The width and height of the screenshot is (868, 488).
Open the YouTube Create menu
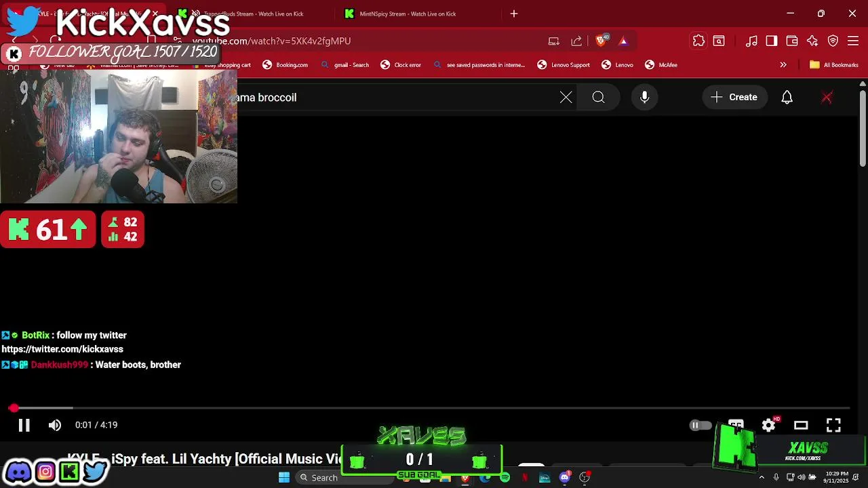(734, 98)
